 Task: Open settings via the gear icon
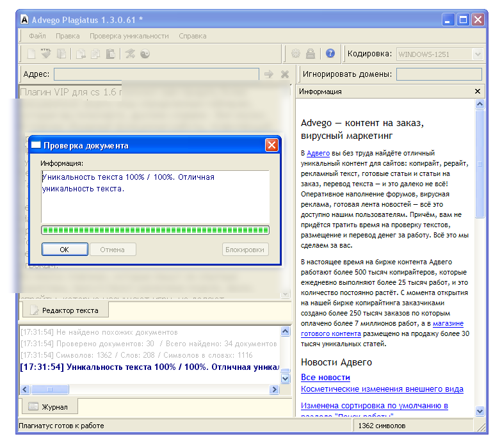point(296,54)
